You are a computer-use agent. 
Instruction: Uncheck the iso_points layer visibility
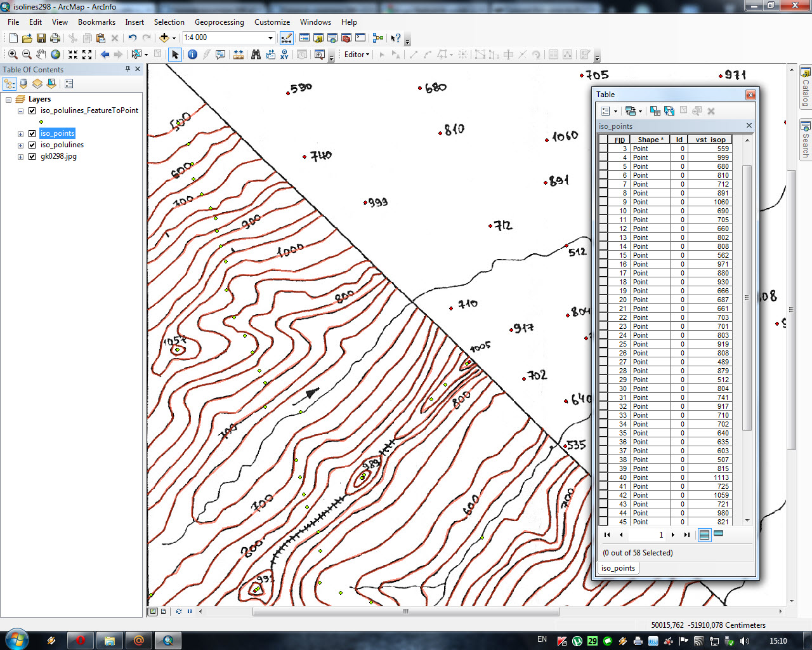(32, 133)
